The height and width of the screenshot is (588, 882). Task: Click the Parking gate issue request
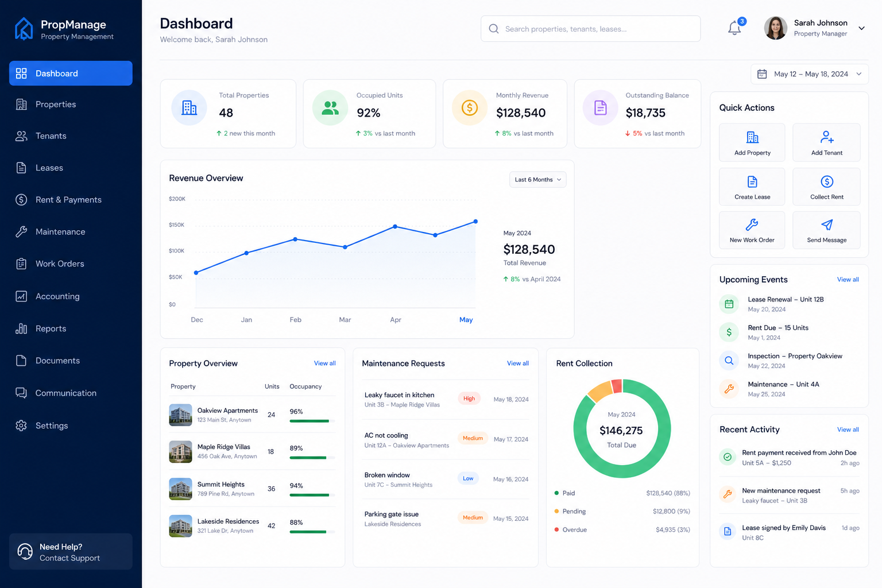click(447, 519)
